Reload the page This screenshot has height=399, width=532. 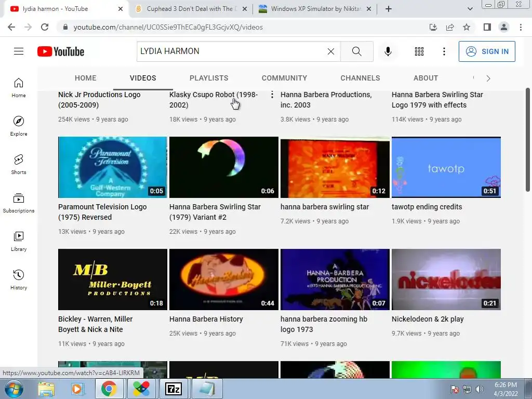point(45,27)
